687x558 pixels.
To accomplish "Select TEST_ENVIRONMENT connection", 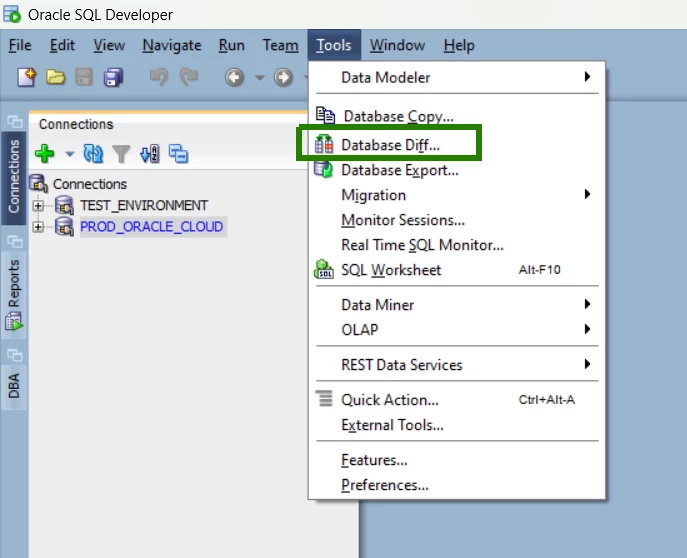I will tap(144, 205).
